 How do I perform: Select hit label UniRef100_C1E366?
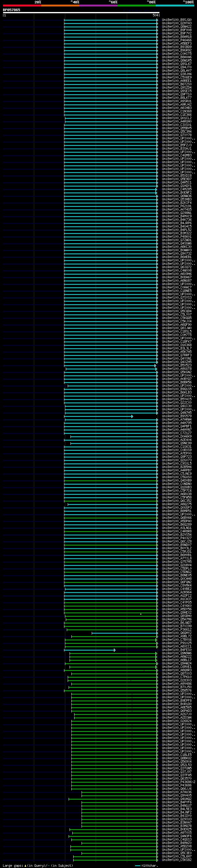point(176,115)
